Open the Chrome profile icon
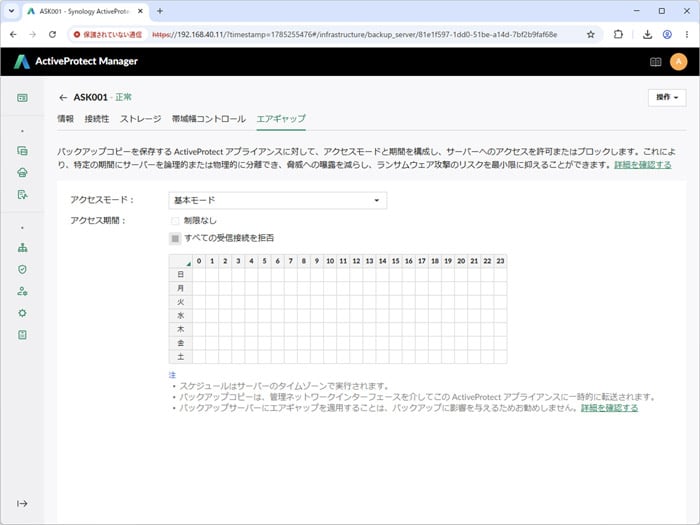Viewport: 700px width, 525px height. click(667, 34)
